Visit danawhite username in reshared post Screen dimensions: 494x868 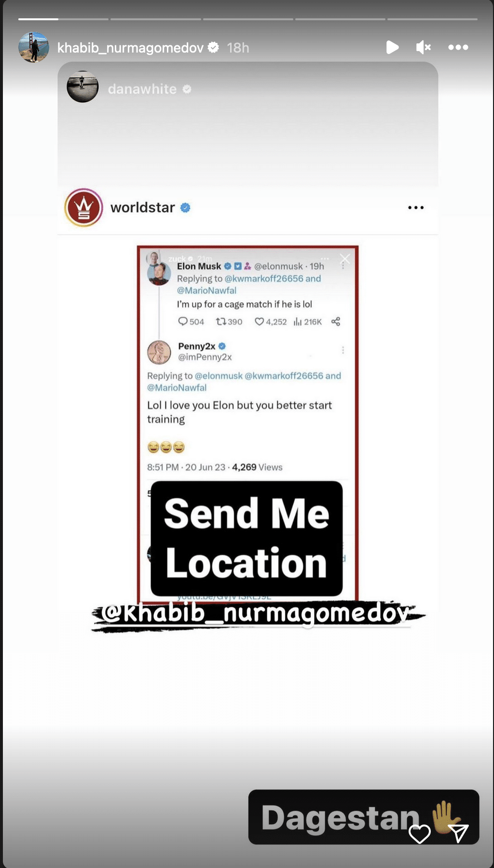pos(142,89)
